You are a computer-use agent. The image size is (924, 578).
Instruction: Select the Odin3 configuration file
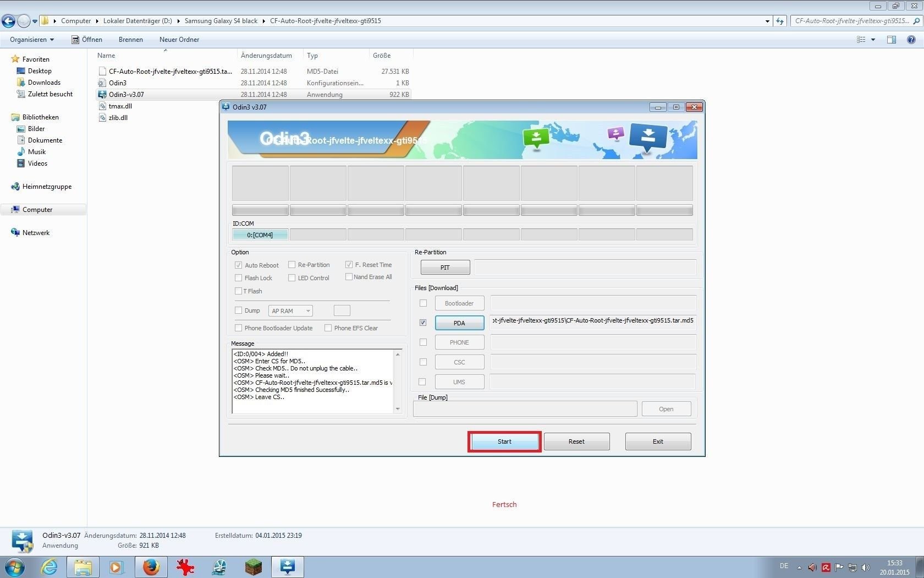pyautogui.click(x=254, y=83)
